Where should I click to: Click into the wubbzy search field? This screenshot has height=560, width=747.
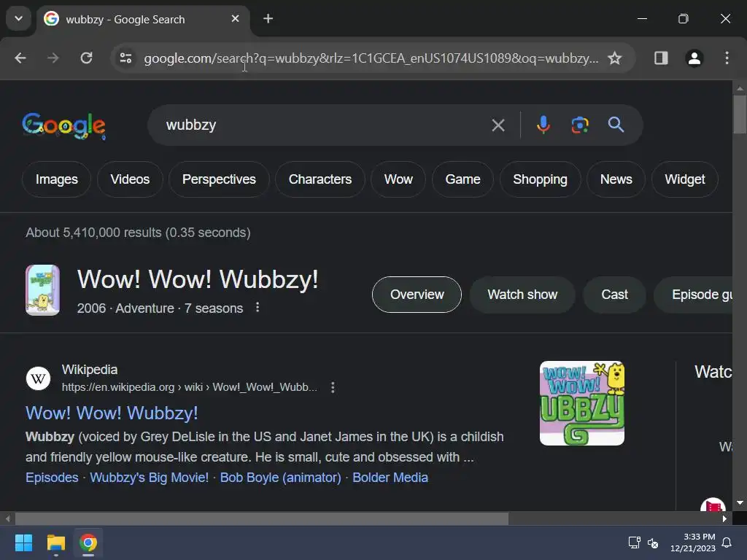[324, 125]
